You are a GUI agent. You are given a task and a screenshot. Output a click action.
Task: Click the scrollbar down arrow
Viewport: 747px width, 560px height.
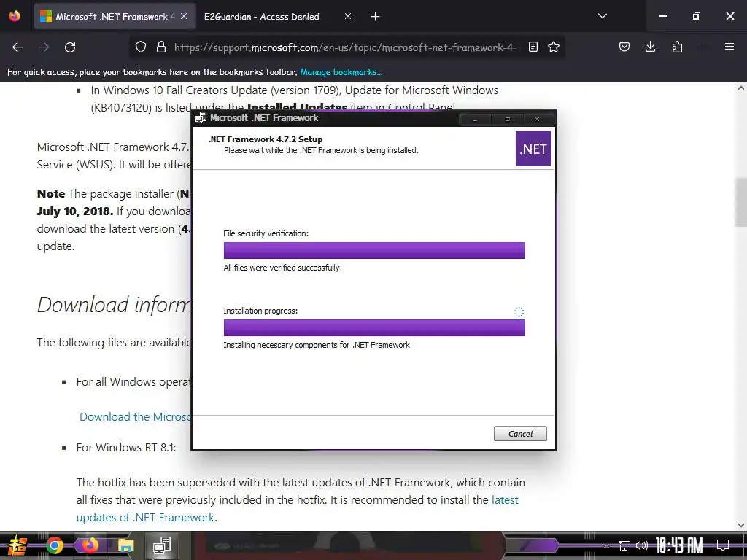[741, 525]
